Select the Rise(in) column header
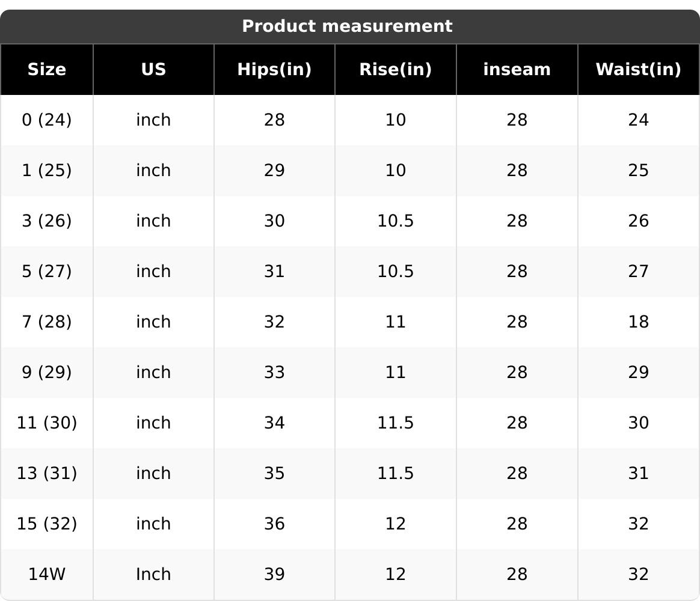 click(395, 70)
